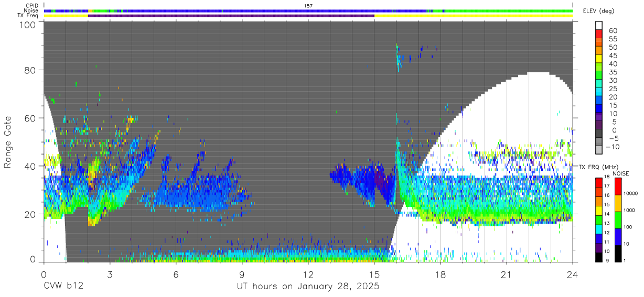The width and height of the screenshot is (644, 297).
Task: Click the Range Gate axis title
Action: click(x=8, y=143)
